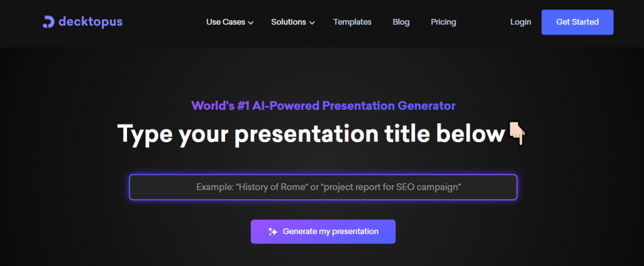View the Pricing page
The height and width of the screenshot is (266, 644).
443,22
